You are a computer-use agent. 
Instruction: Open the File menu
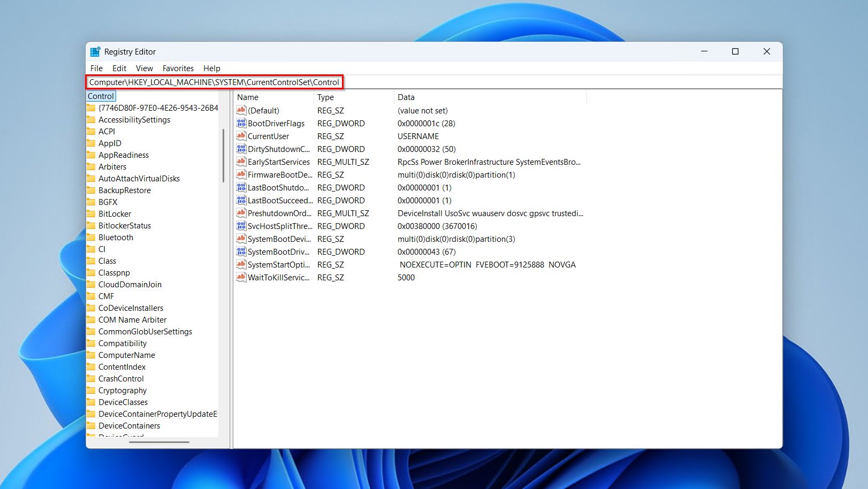pos(96,68)
